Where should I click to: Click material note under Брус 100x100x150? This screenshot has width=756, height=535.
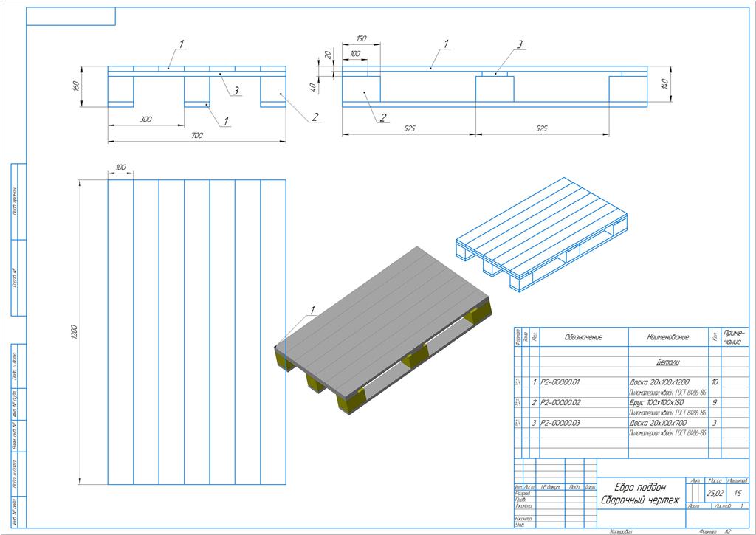point(667,413)
